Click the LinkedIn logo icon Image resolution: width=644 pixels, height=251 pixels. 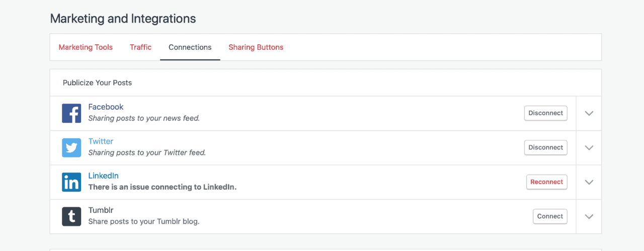pos(71,182)
